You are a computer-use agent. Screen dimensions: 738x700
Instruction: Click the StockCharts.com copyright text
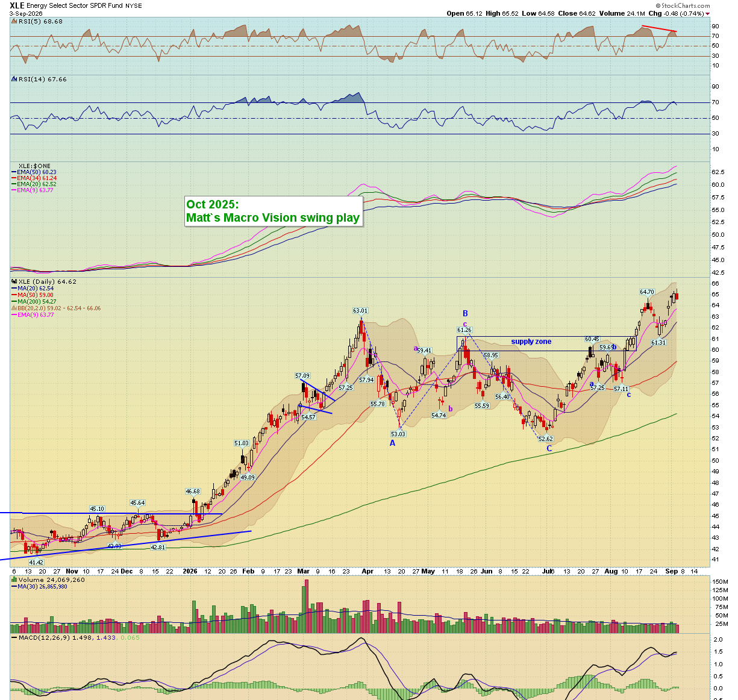[683, 5]
